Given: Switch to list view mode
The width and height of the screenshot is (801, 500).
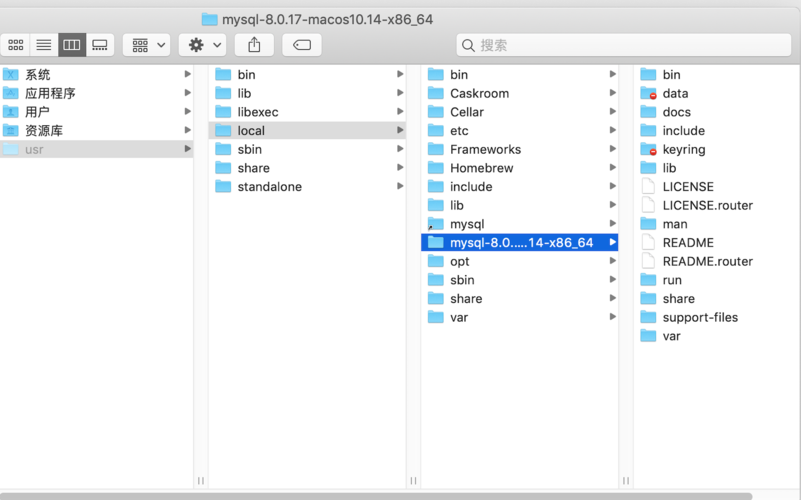Looking at the screenshot, I should (44, 45).
